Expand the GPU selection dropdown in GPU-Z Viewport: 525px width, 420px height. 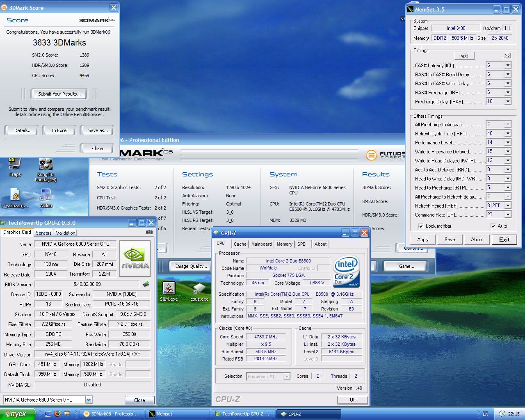pos(89,400)
